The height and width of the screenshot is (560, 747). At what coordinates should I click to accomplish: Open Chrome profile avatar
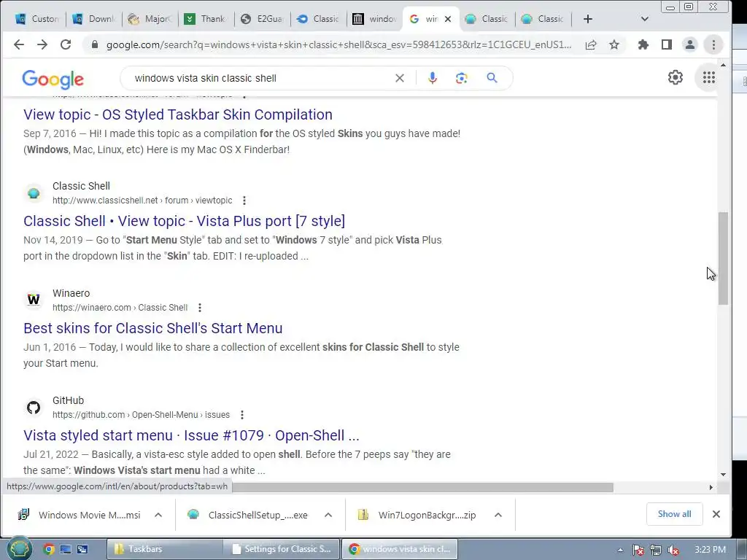(690, 44)
